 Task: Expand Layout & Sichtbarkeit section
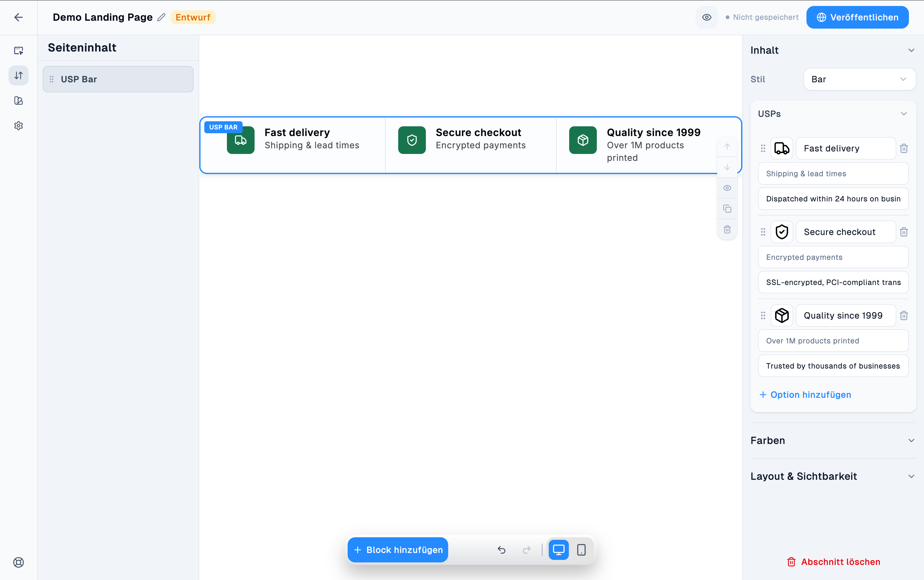(833, 476)
